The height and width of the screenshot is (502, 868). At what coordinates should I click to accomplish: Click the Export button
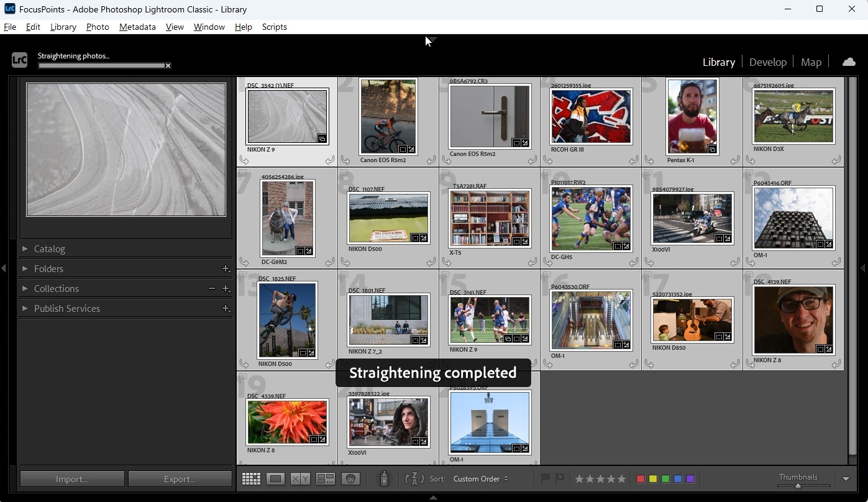point(180,479)
